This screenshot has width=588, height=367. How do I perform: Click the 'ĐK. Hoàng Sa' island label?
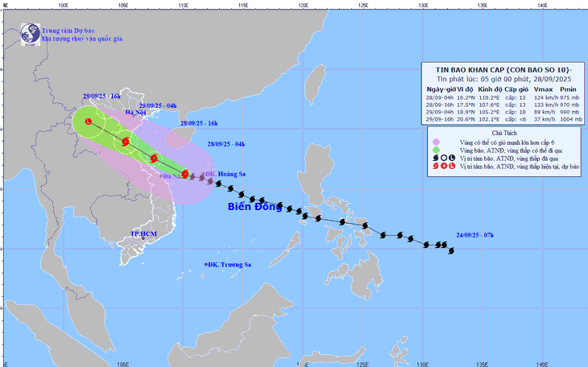226,174
